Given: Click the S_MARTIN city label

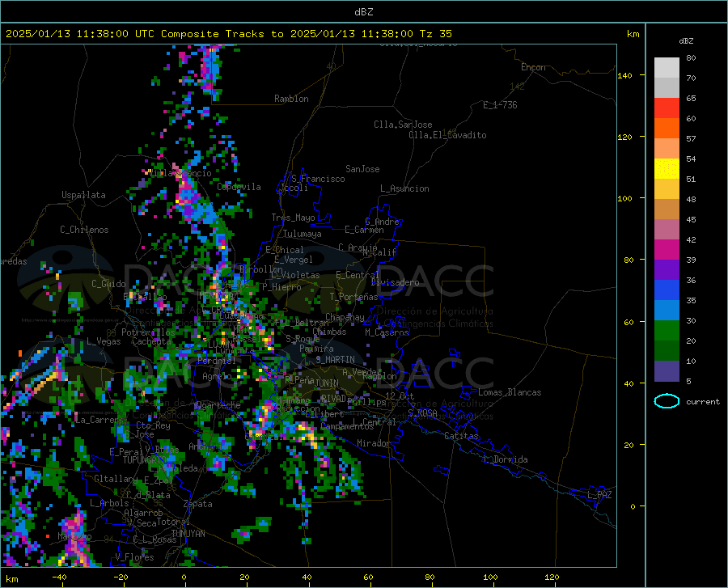Looking at the screenshot, I should [335, 359].
